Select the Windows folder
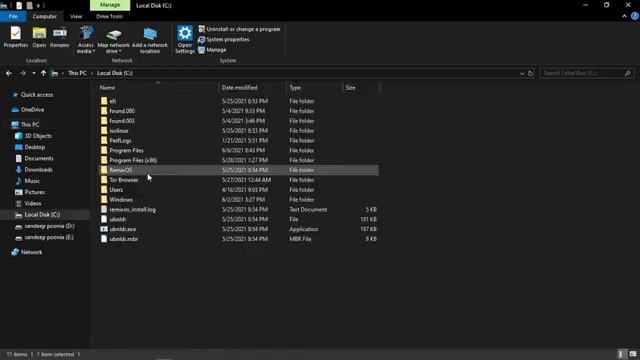Viewport: 640px width, 360px height. coord(121,200)
